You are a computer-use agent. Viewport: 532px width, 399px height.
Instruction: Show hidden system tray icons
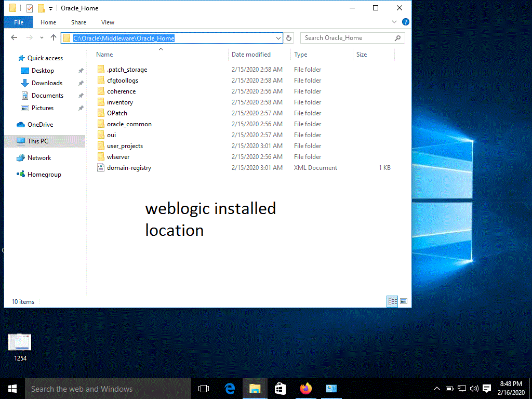coord(436,389)
